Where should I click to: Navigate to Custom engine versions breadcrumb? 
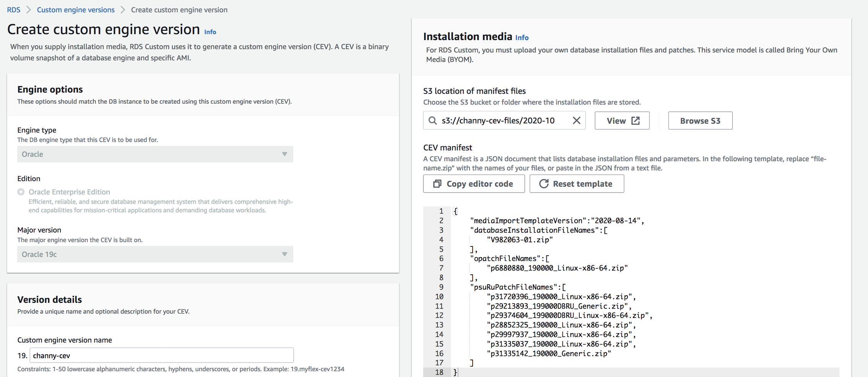point(76,10)
